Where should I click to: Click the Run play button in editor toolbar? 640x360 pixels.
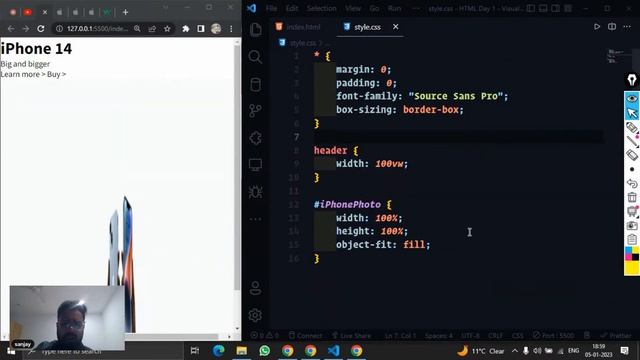point(597,27)
